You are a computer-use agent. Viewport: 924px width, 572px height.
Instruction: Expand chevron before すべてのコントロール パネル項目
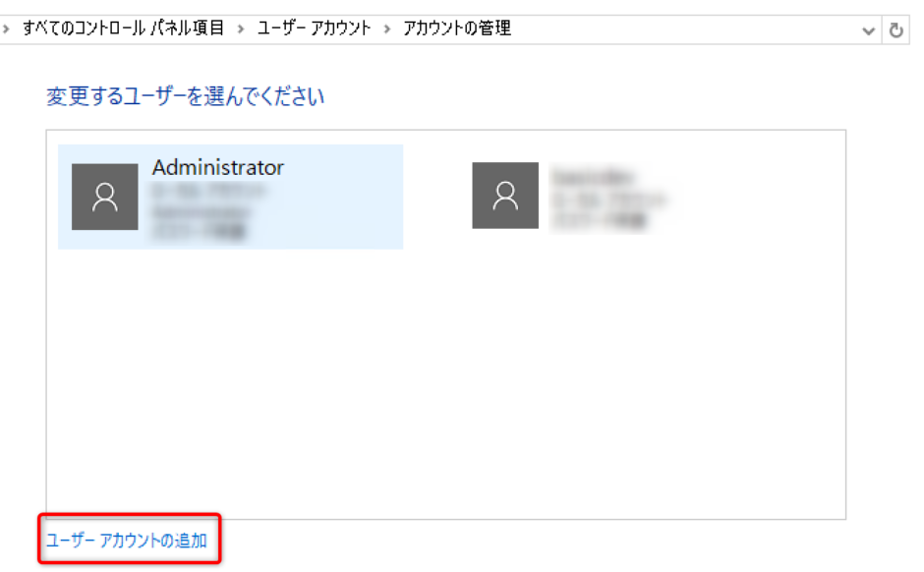pyautogui.click(x=7, y=29)
